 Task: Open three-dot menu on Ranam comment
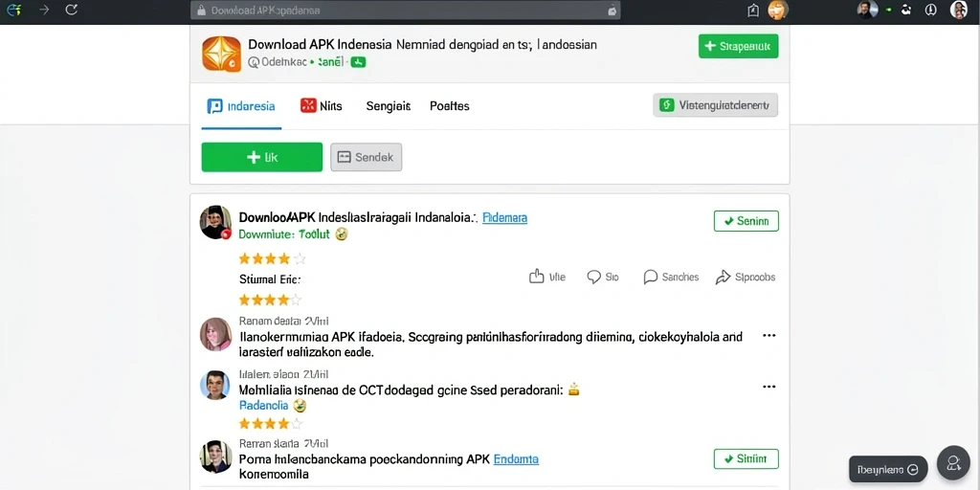pyautogui.click(x=768, y=336)
